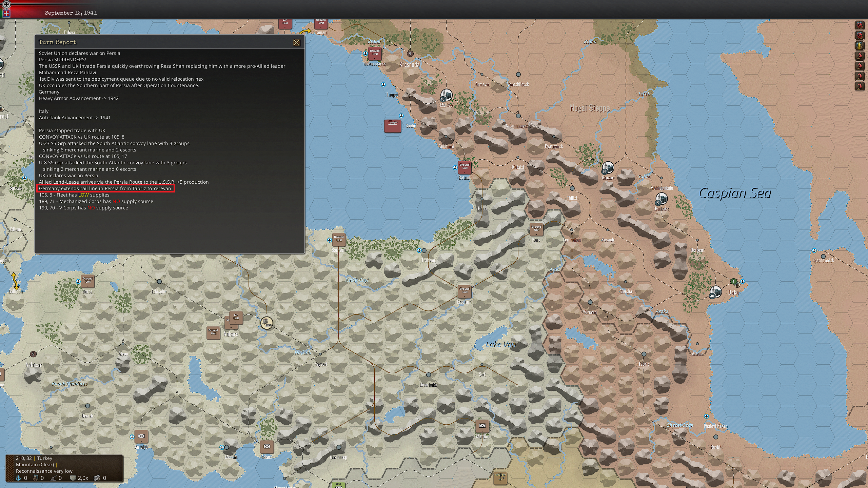868x488 pixels.
Task: Click the Italy shield flag icon
Action: click(6, 14)
